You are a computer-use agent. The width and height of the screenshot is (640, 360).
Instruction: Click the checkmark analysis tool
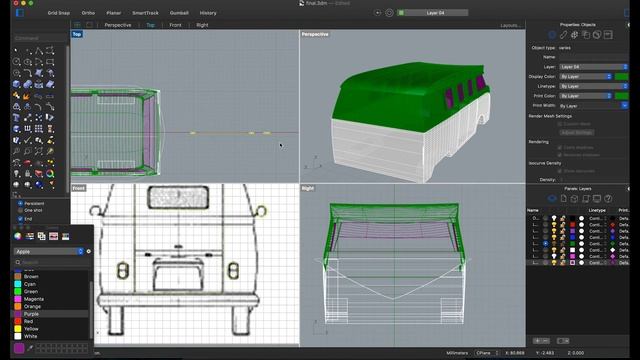tap(28, 140)
